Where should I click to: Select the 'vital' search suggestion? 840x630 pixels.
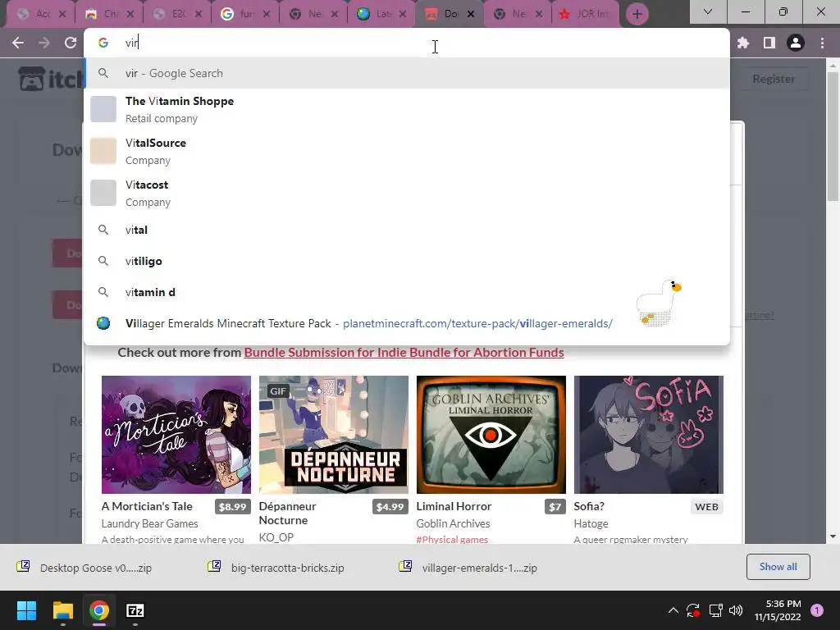tap(406, 230)
